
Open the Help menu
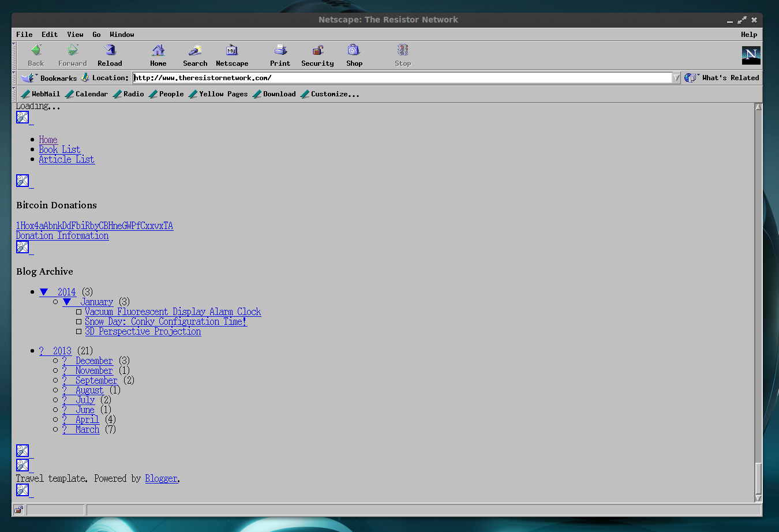click(749, 35)
